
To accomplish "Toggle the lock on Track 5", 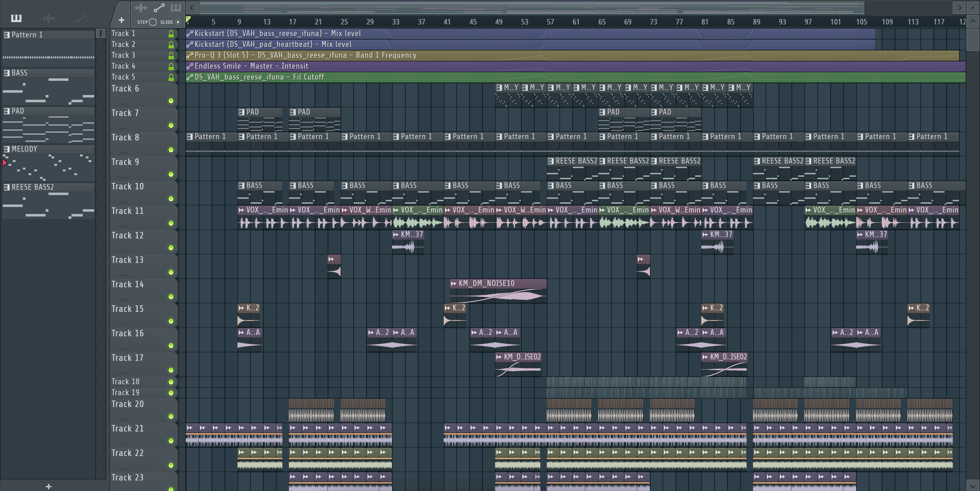I will point(171,78).
